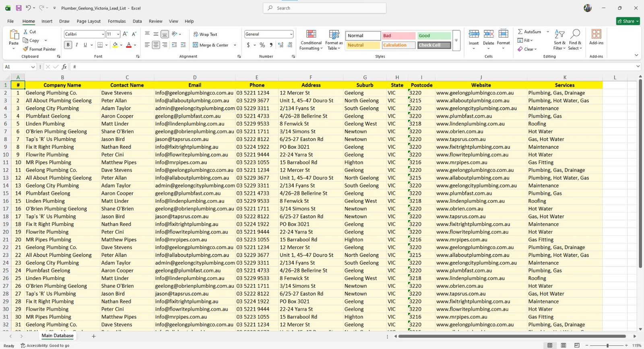Screen dimensions: 644x349
Task: Select the Main Database sheet tab
Action: [x=58, y=336]
